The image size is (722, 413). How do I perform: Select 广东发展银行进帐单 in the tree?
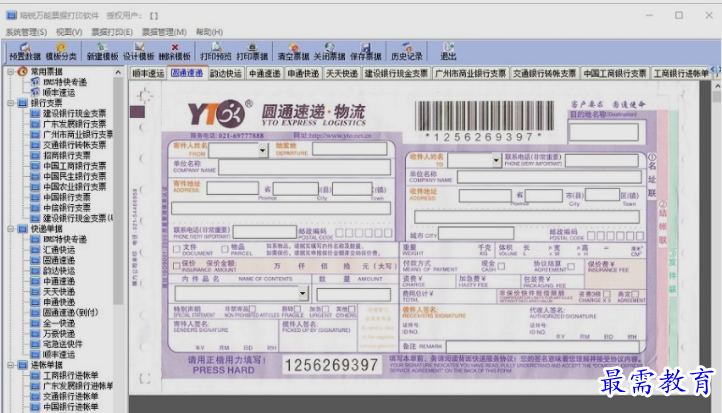pyautogui.click(x=78, y=386)
